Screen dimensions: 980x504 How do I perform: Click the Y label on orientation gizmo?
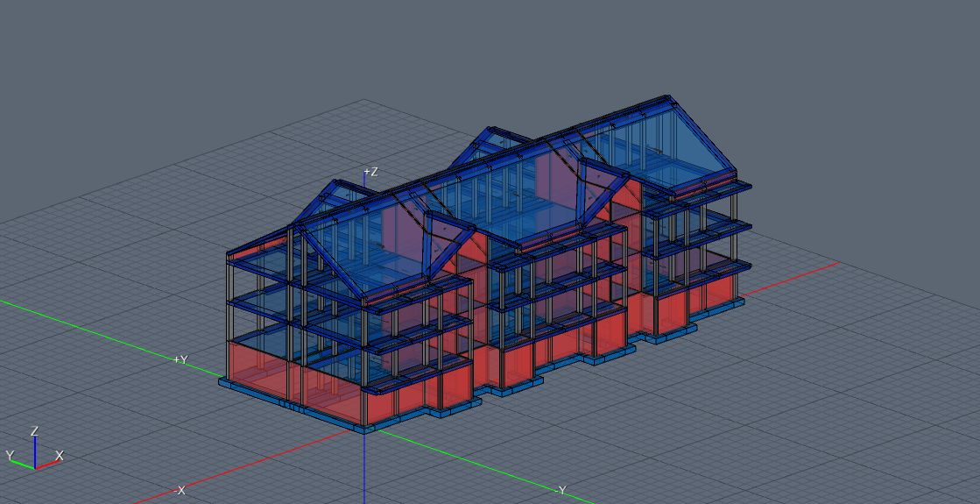click(x=10, y=455)
